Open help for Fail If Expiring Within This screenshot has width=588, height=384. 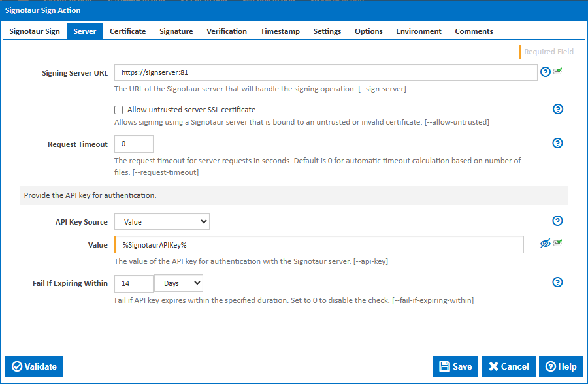(557, 282)
